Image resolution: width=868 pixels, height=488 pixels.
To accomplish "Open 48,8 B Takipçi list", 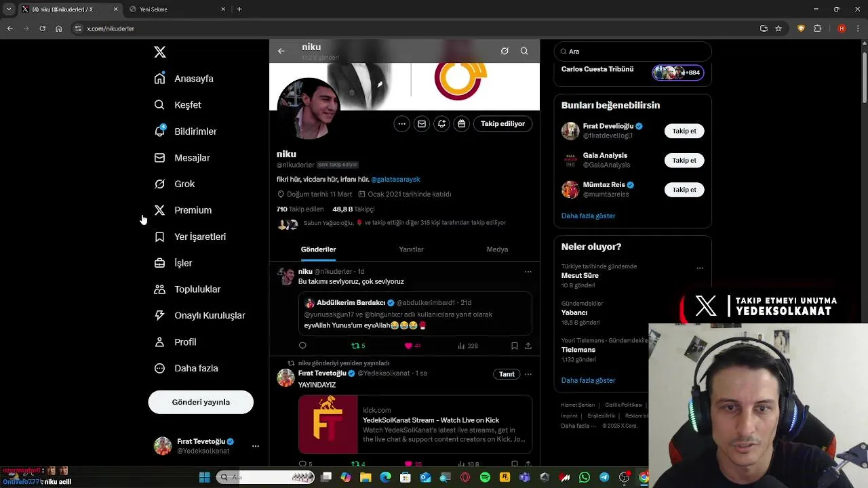I will pyautogui.click(x=353, y=209).
